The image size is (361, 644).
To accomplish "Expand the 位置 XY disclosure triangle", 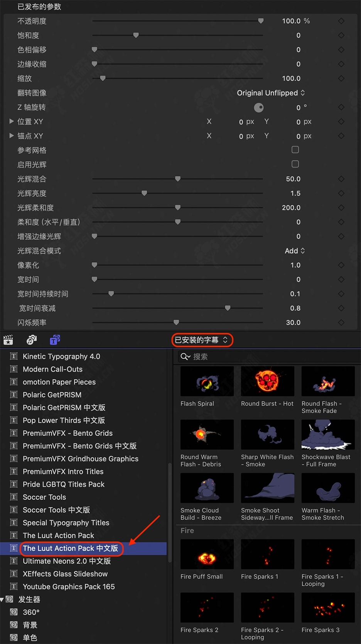I will click(12, 121).
